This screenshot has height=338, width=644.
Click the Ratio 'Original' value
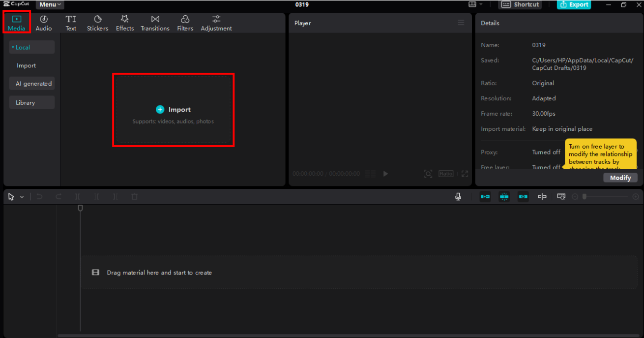[x=543, y=83]
